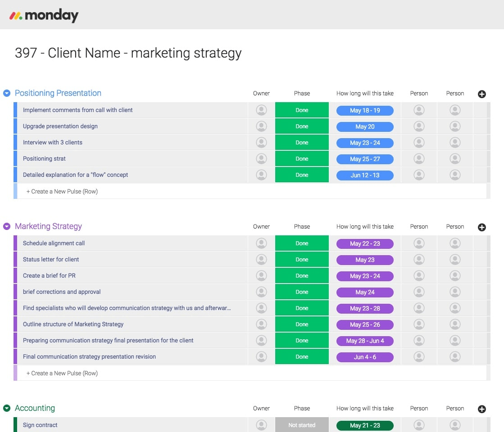Open Not started phase of Sign contract
This screenshot has width=504, height=432.
(302, 425)
